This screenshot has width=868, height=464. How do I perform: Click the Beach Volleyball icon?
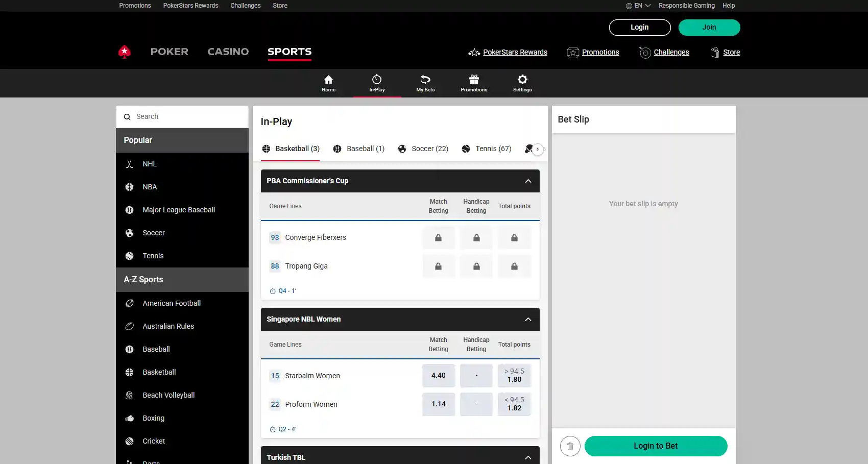click(129, 395)
